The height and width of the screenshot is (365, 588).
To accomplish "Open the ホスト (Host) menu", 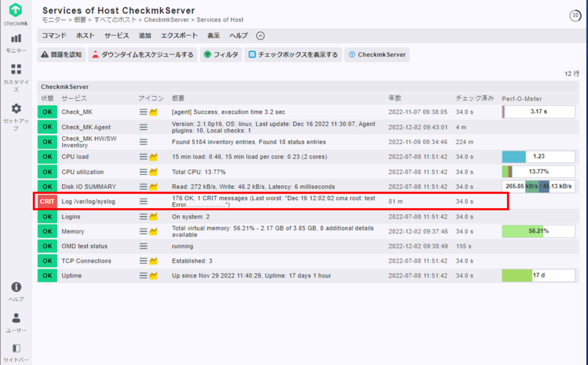I will pos(85,36).
